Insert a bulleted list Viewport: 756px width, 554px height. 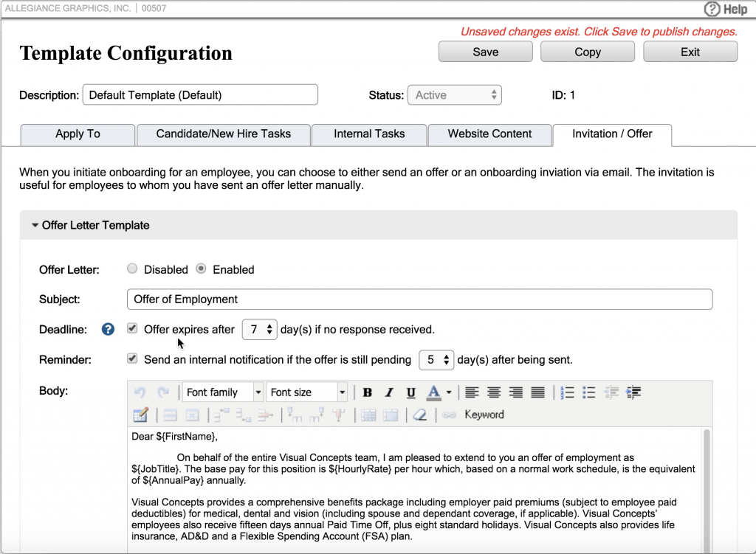588,392
